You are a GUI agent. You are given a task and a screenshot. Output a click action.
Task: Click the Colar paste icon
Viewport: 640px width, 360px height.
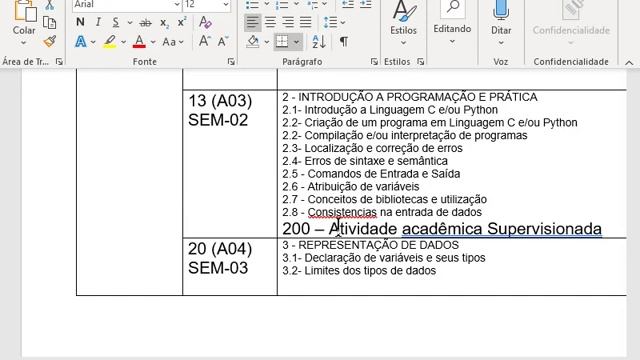24,11
